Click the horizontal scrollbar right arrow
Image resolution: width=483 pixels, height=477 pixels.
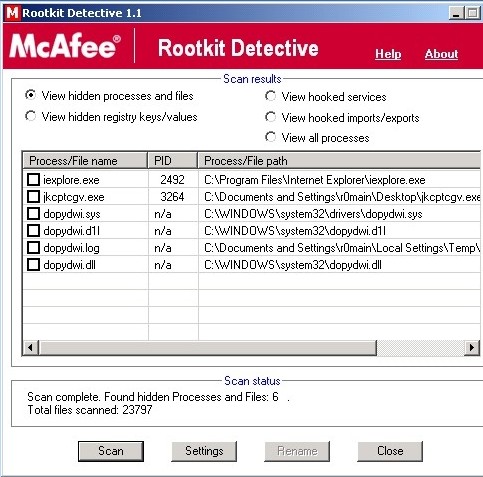(472, 348)
